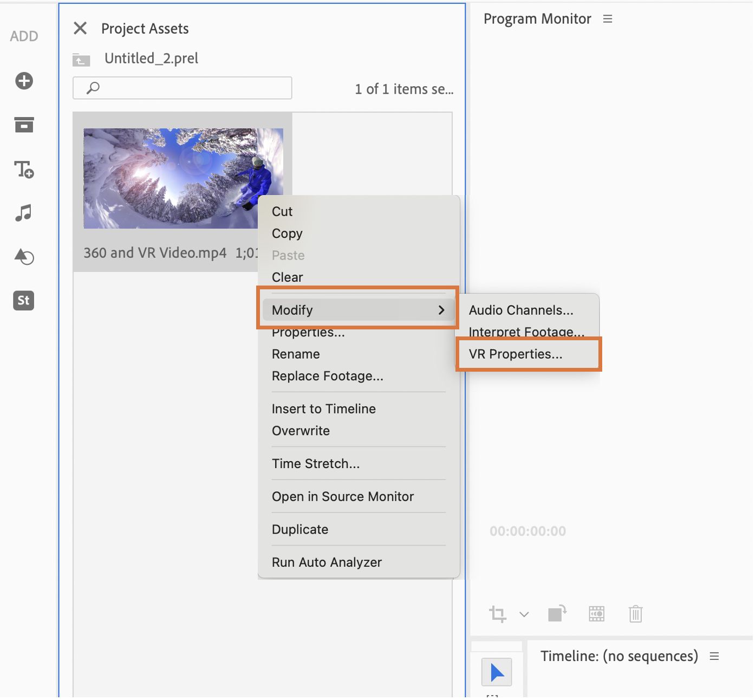This screenshot has height=700, width=756.
Task: Open the Project Assets archive icon
Action: (24, 125)
